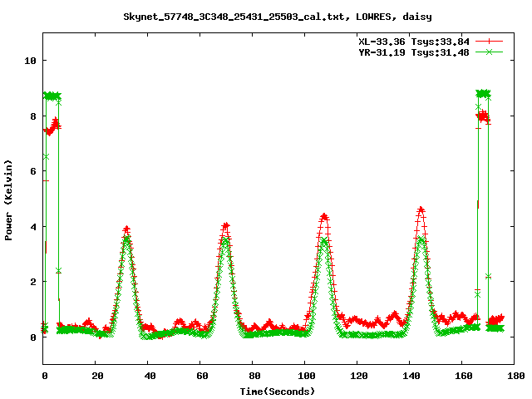The image size is (532, 399).
Task: Click the 4 tick label on power axis
Action: (x=33, y=227)
